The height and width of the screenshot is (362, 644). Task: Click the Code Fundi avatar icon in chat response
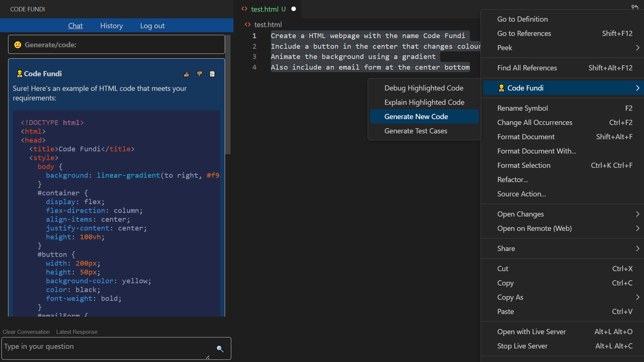coord(20,74)
